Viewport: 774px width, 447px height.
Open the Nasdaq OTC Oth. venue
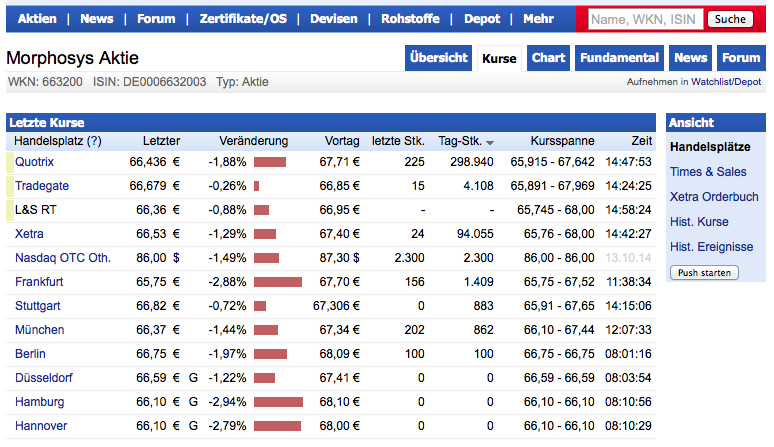click(63, 258)
